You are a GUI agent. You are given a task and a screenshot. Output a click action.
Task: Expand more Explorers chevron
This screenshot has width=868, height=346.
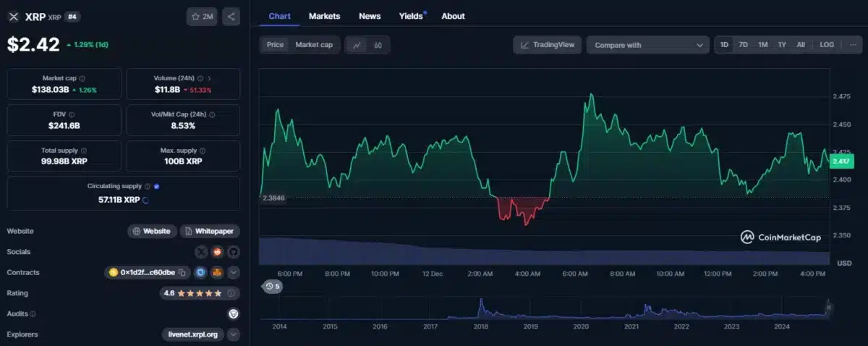click(233, 334)
